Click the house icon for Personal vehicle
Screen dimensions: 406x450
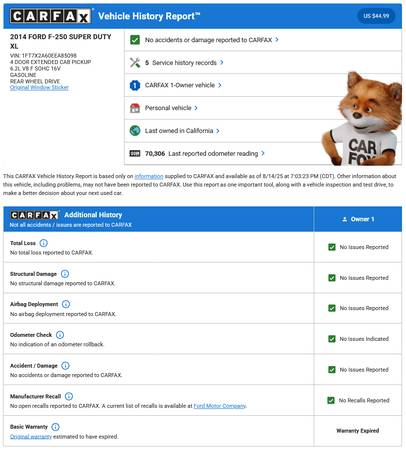tap(135, 108)
